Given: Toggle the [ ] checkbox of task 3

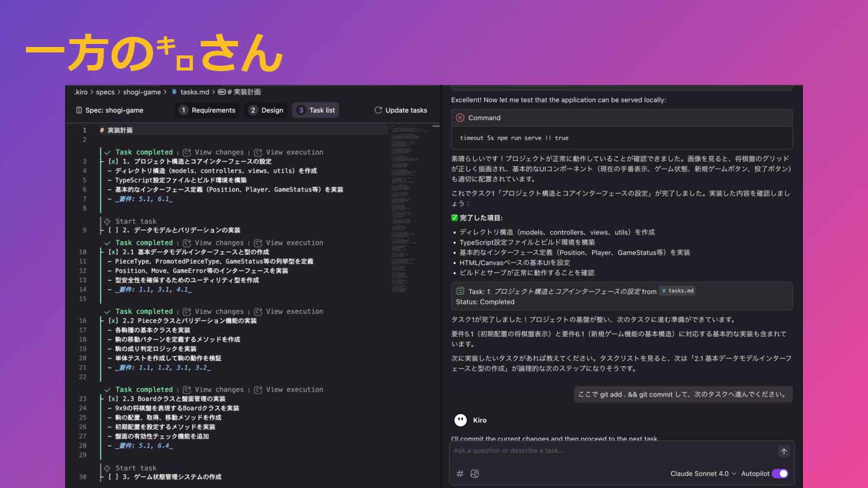Looking at the screenshot, I should [x=113, y=477].
